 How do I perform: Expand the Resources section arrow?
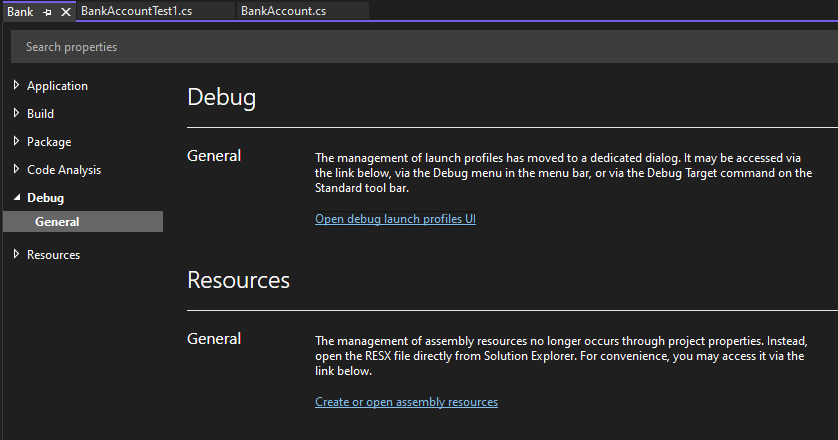pyautogui.click(x=16, y=255)
